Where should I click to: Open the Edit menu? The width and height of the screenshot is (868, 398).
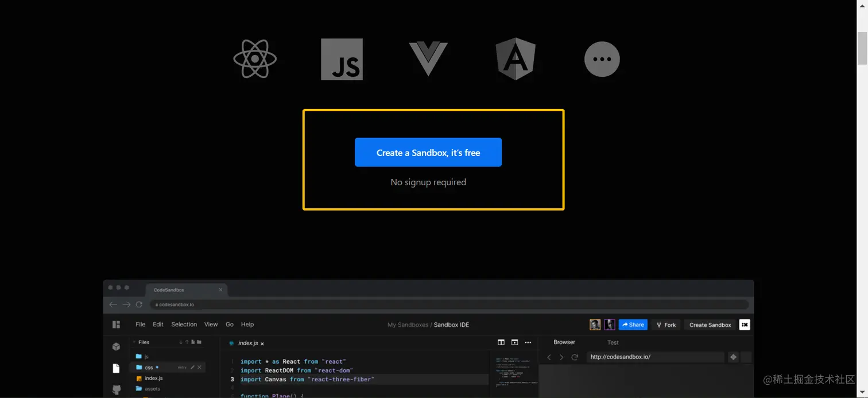pyautogui.click(x=158, y=325)
